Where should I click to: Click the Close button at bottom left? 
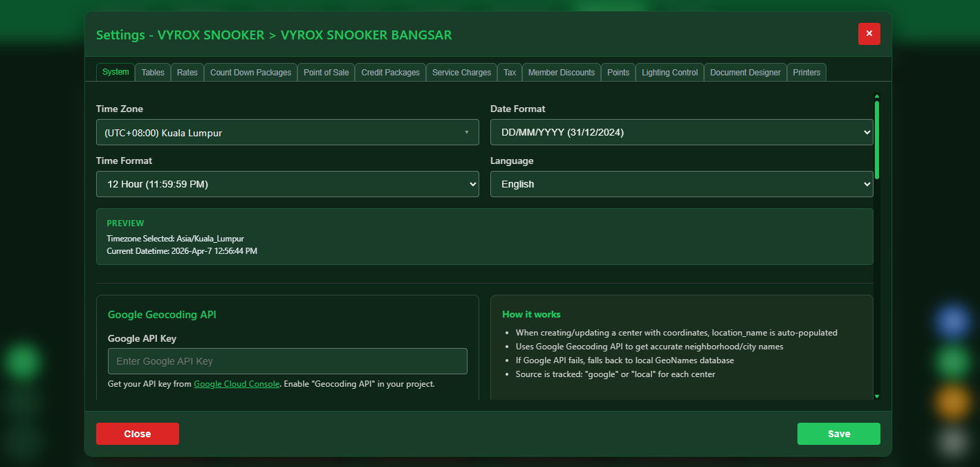[x=137, y=434]
